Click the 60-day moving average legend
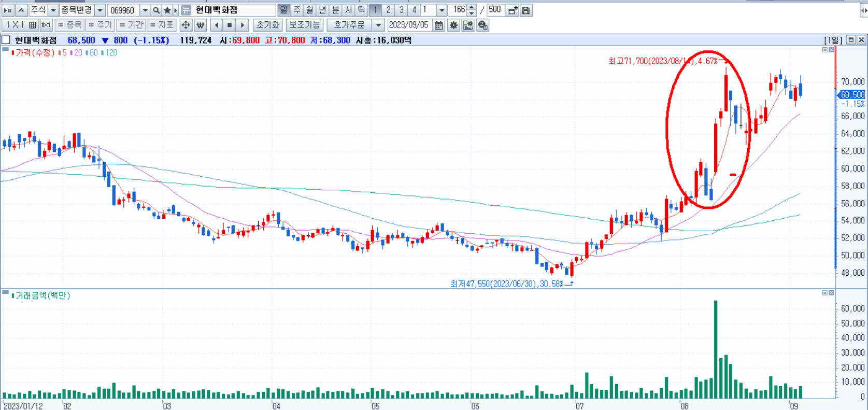868x410 pixels. (x=92, y=52)
